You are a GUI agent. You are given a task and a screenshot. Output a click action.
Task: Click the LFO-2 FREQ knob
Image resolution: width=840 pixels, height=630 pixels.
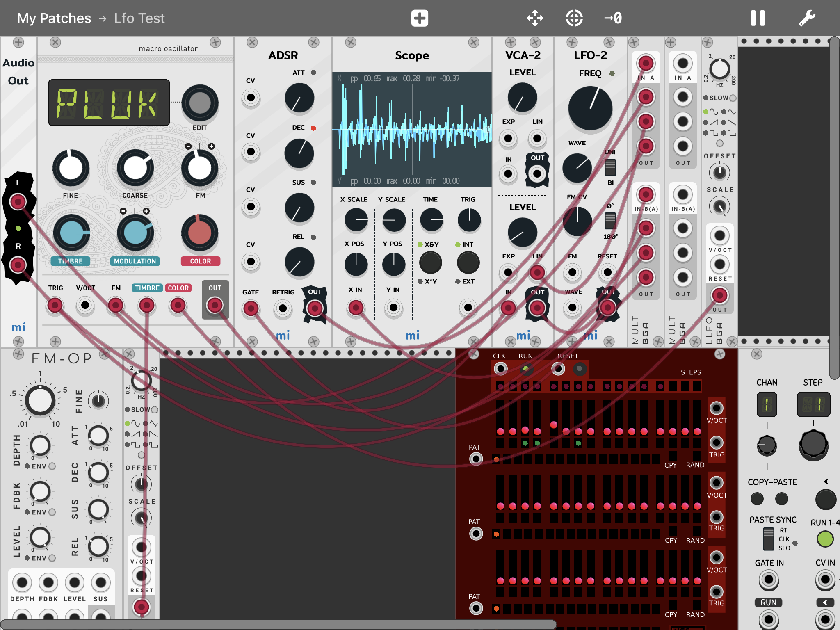[x=590, y=108]
